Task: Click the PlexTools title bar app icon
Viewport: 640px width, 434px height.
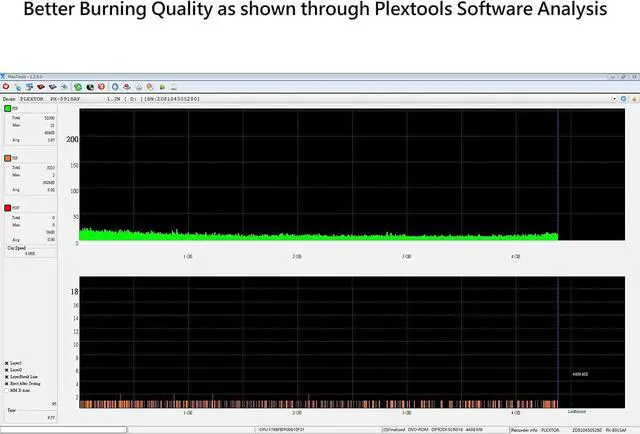Action: point(4,77)
